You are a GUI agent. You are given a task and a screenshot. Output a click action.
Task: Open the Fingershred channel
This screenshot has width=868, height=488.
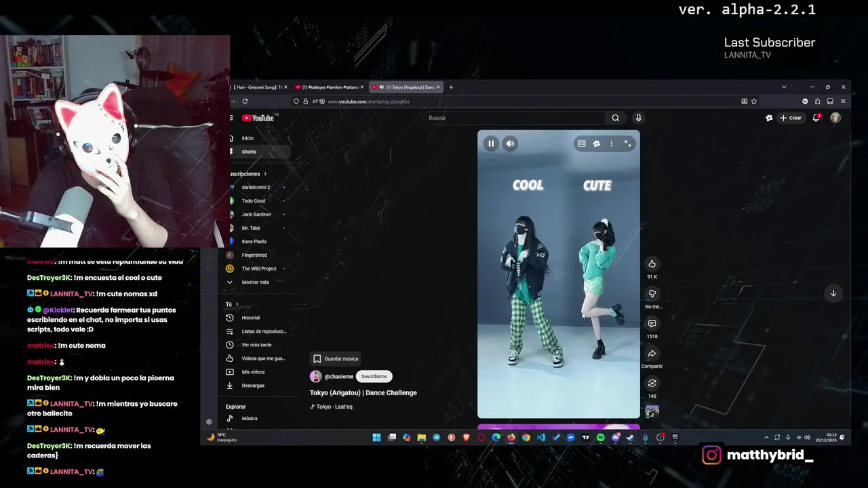[254, 255]
